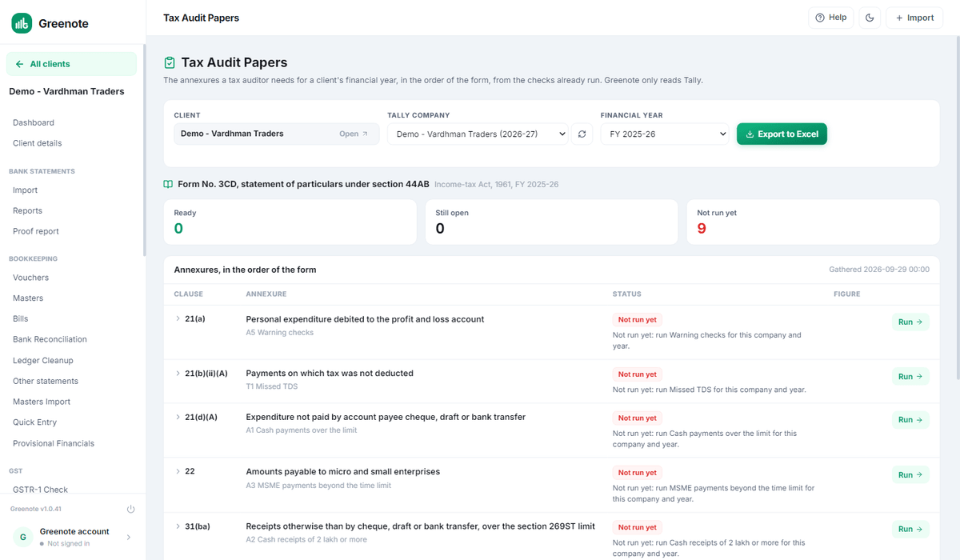The height and width of the screenshot is (560, 960).
Task: Click the Greenote account avatar G
Action: 23,537
